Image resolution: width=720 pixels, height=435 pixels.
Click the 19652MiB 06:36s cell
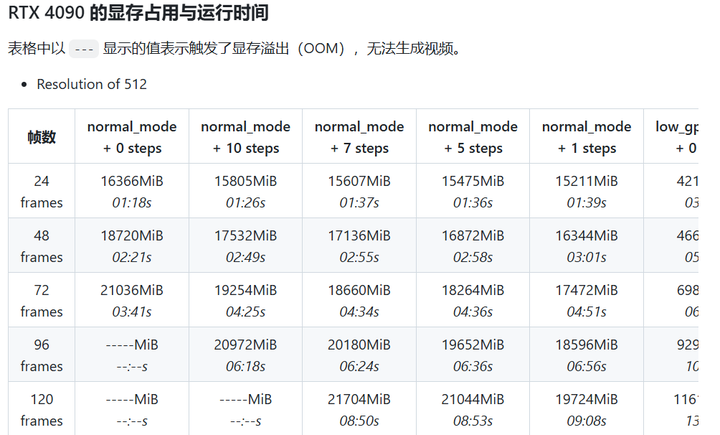(x=473, y=355)
